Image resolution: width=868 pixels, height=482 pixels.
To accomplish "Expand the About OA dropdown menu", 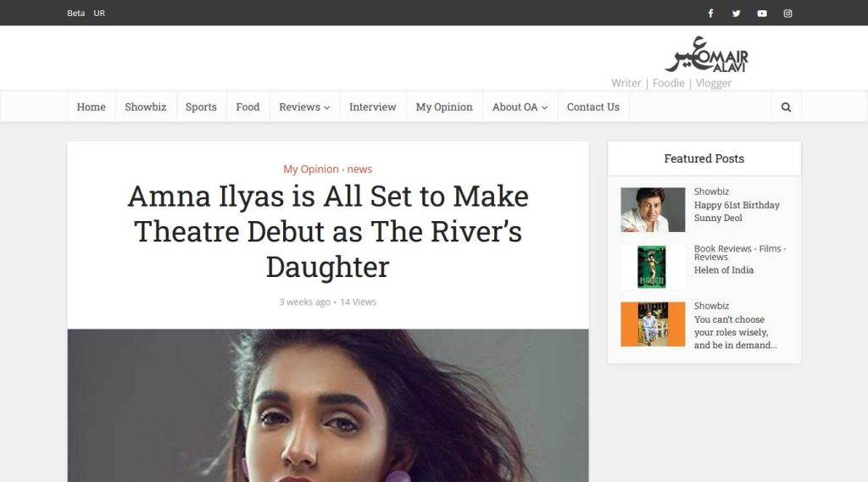I will pos(520,107).
